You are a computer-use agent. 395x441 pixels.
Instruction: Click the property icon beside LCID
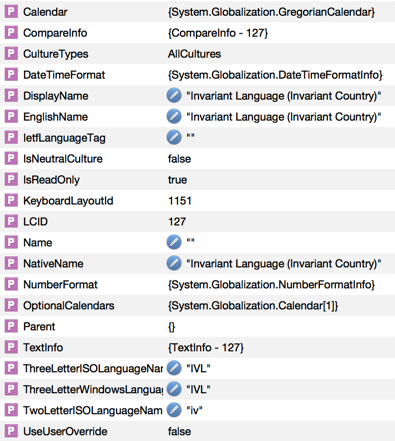coord(11,222)
